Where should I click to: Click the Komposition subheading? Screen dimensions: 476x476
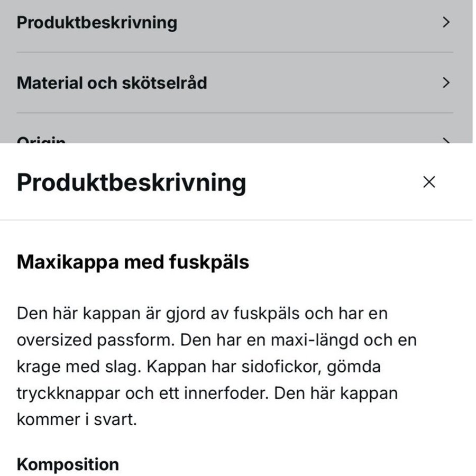coord(68,464)
